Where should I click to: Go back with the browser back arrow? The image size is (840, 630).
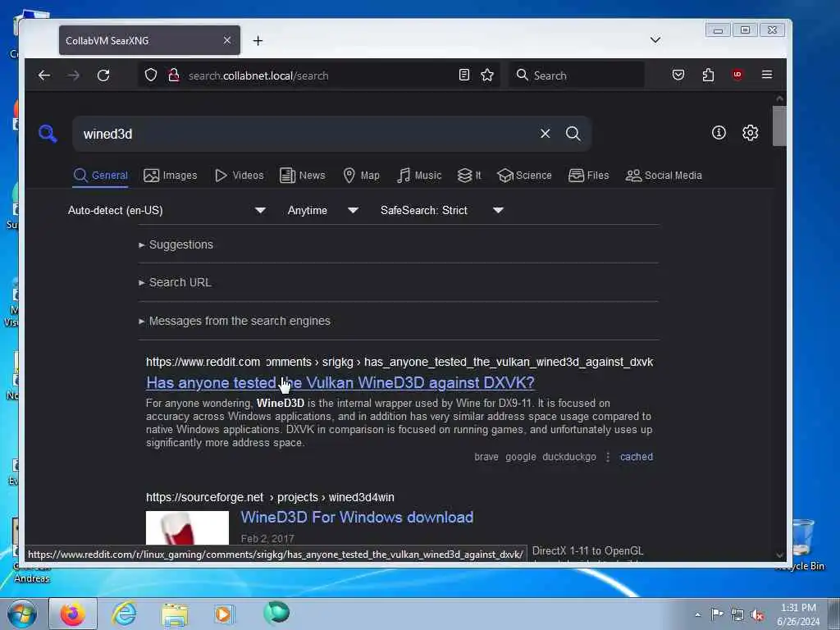(x=44, y=75)
